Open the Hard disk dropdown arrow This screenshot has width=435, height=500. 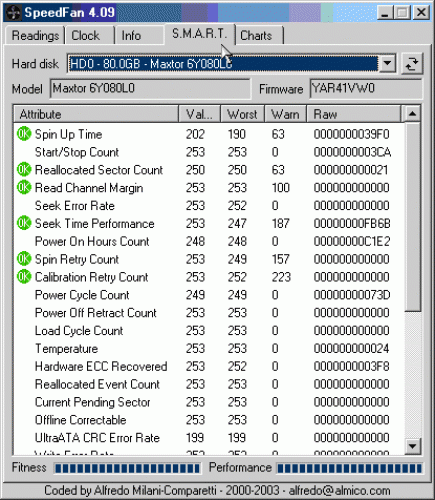(387, 63)
